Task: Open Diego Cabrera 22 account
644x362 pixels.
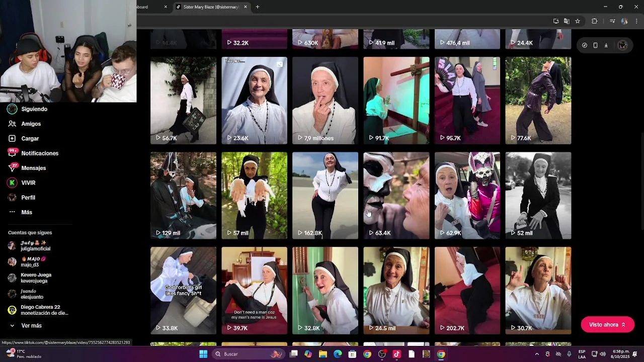Action: coord(38,310)
